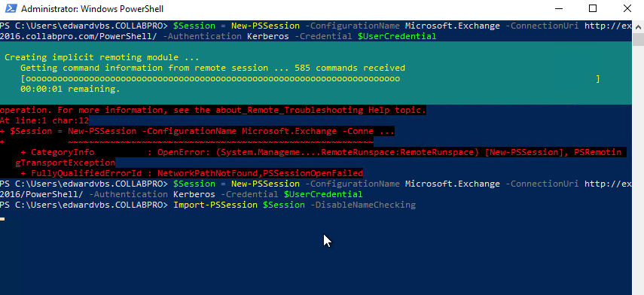Open the PowerShell icon system menu
644x295 pixels.
[x=11, y=8]
